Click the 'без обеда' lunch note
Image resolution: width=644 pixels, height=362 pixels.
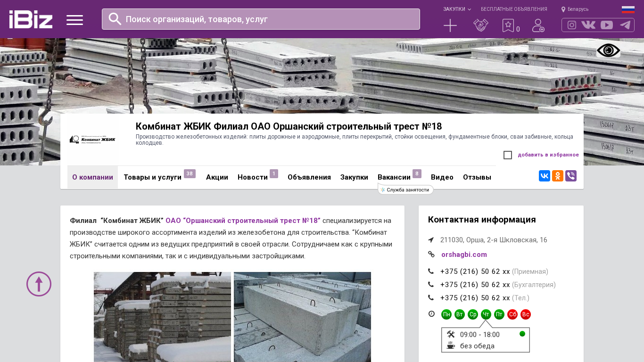point(477,346)
